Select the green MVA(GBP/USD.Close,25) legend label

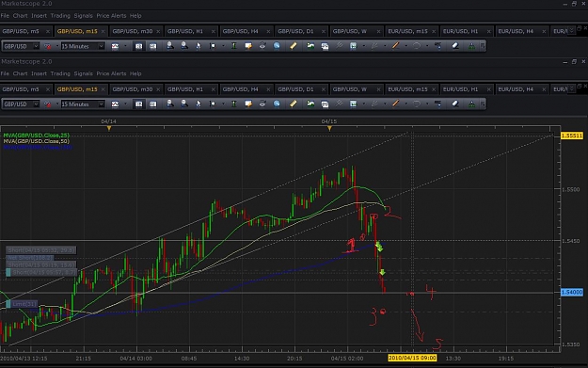(37, 135)
